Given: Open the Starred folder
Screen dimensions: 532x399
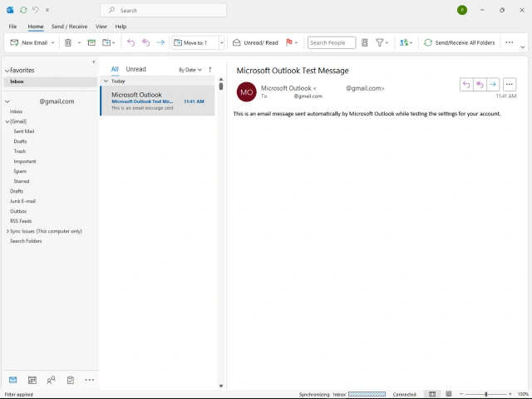Looking at the screenshot, I should (x=22, y=181).
